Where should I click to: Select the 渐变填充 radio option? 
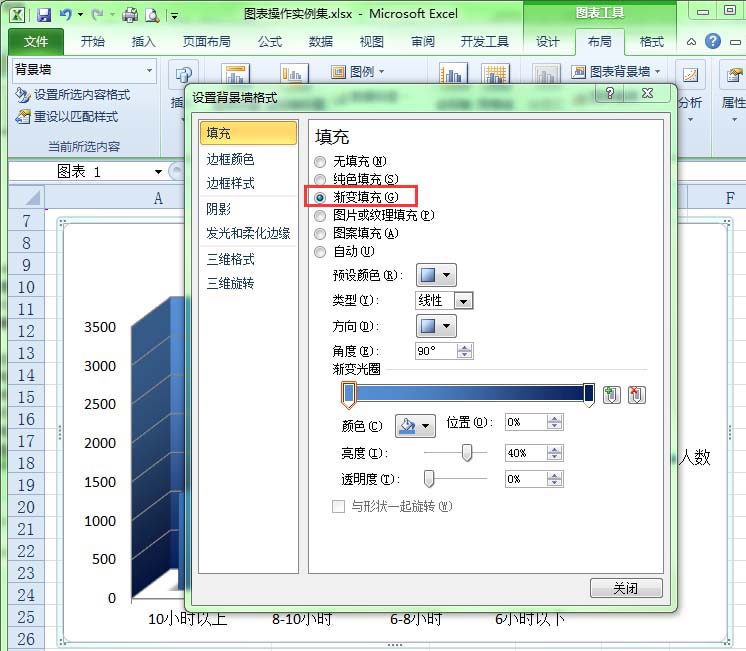(320, 197)
